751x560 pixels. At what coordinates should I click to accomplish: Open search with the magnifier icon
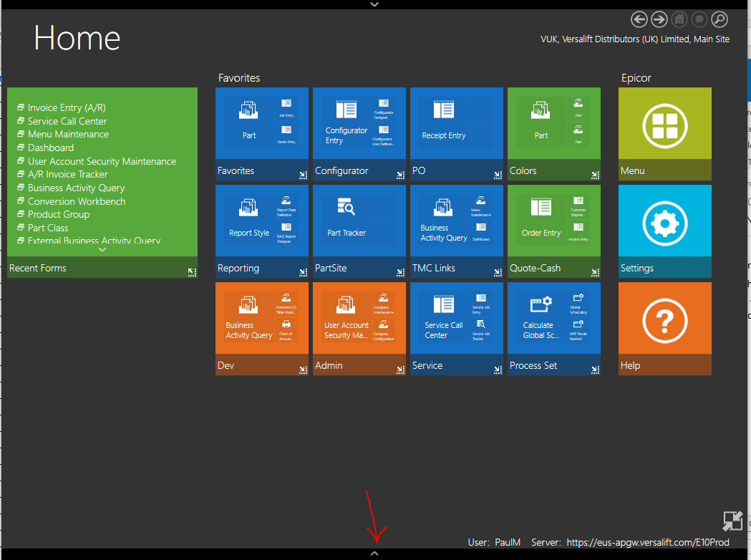point(719,19)
